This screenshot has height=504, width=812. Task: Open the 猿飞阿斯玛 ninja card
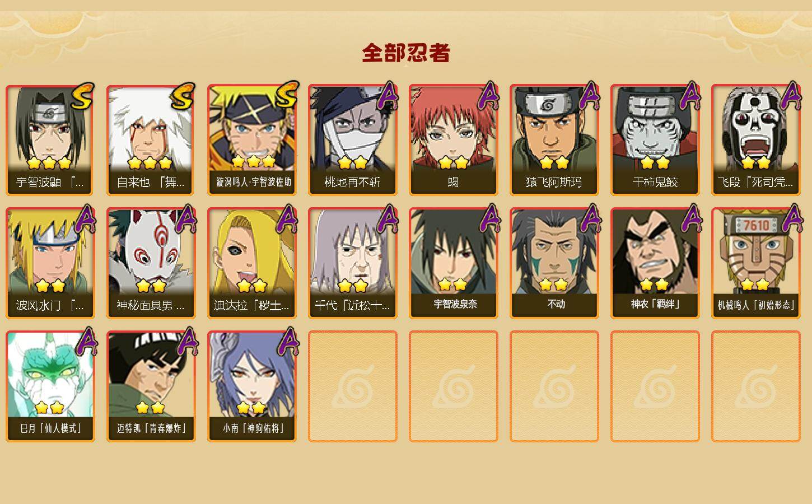[554, 140]
